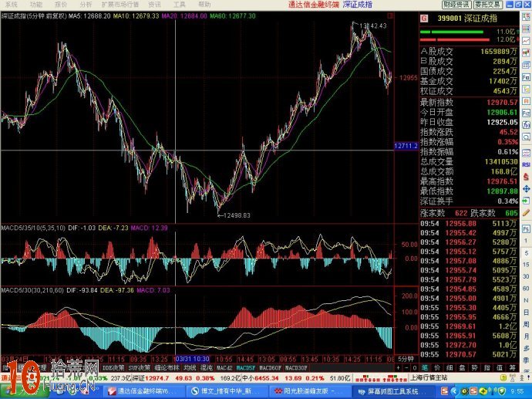This screenshot has height=399, width=532.
Task: Click the F10 info icon in right toolbar
Action: coord(527,76)
